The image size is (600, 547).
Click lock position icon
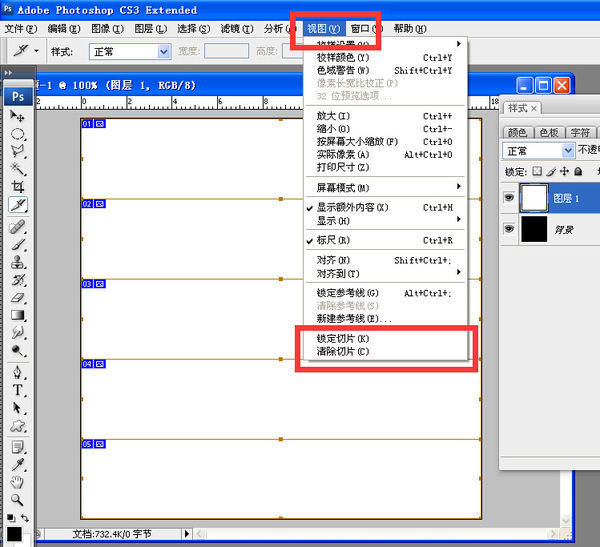coord(564,171)
